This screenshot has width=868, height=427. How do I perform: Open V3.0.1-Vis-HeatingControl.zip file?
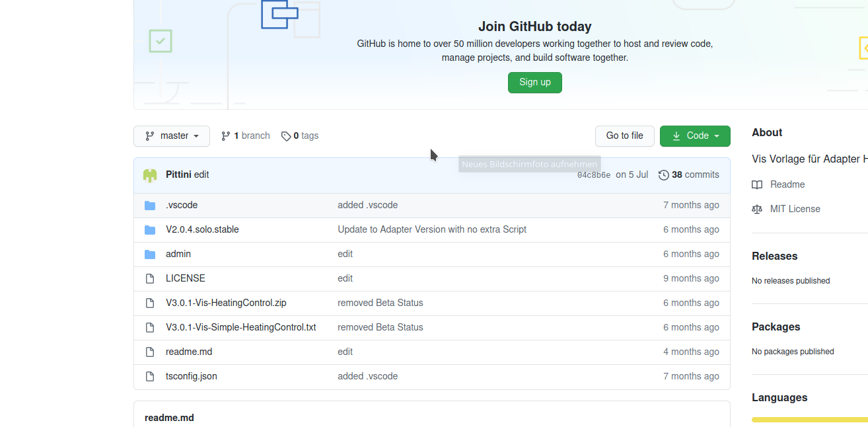click(x=226, y=303)
